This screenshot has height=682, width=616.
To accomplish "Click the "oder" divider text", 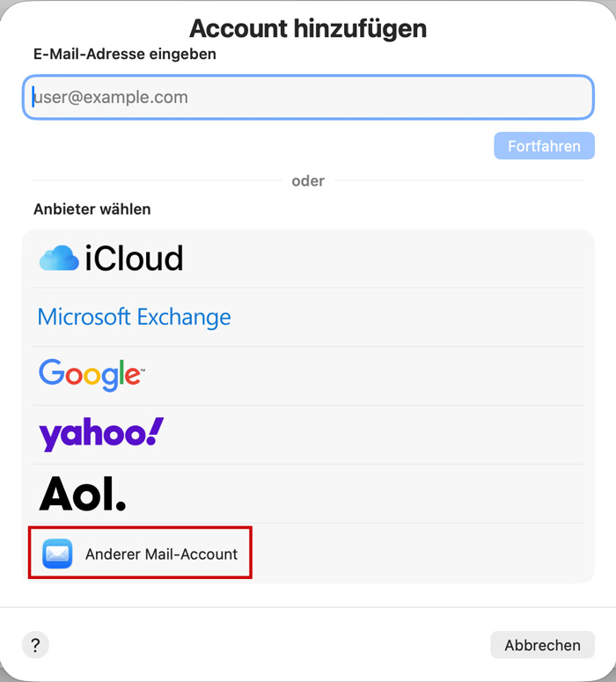I will [x=308, y=181].
